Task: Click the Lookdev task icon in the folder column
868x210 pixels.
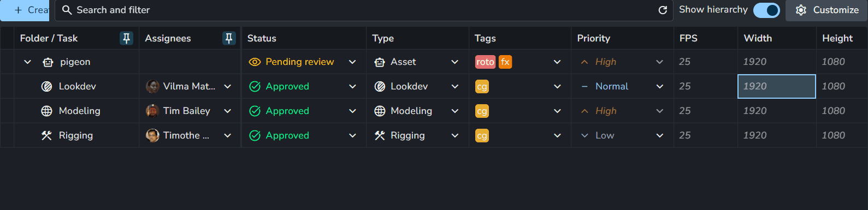Action: pyautogui.click(x=47, y=86)
